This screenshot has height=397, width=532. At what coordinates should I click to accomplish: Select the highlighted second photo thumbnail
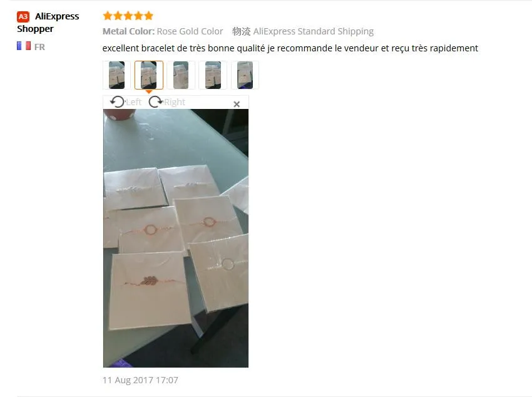coord(148,75)
